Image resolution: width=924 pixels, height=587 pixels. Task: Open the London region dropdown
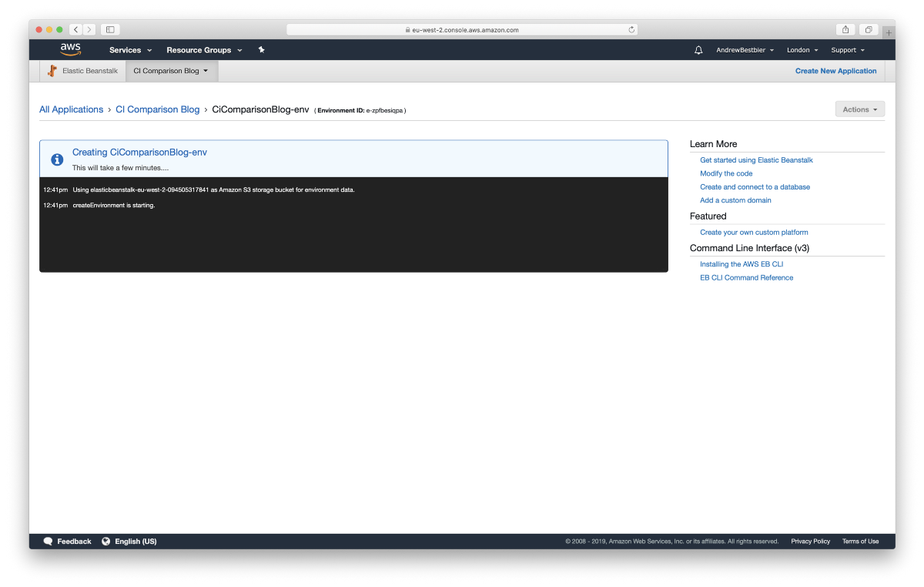[x=802, y=50]
